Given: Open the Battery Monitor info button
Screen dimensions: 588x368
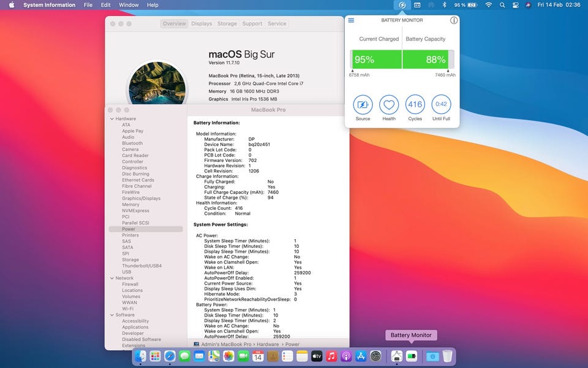Looking at the screenshot, I should (x=453, y=20).
